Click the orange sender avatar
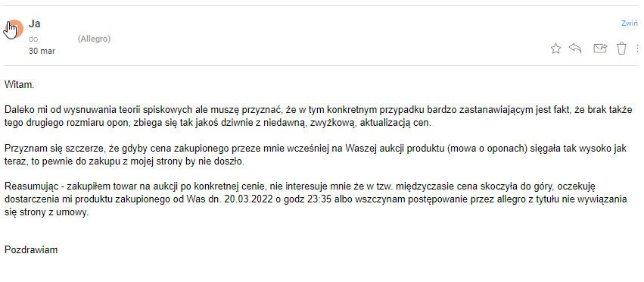The image size is (644, 282). pyautogui.click(x=16, y=28)
